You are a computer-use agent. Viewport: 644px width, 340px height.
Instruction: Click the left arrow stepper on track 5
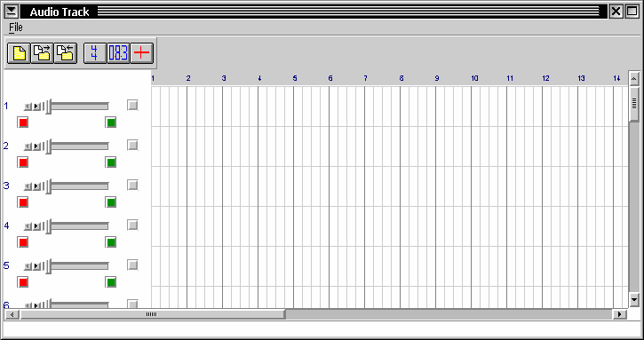pos(28,266)
